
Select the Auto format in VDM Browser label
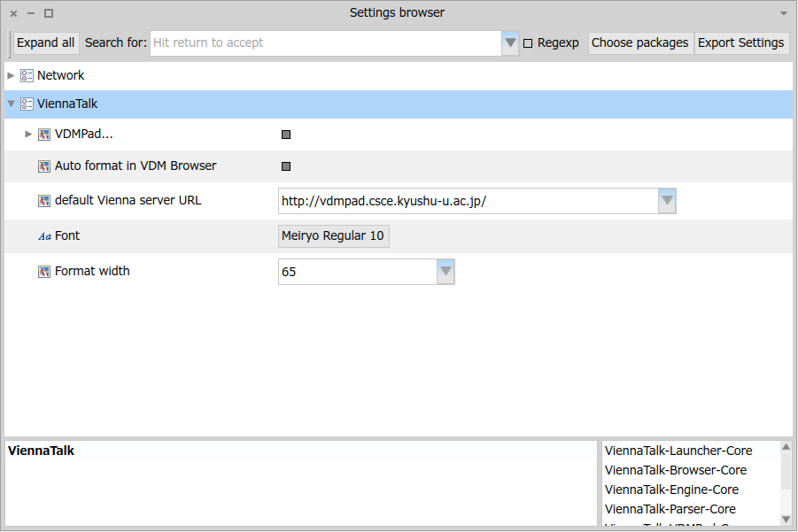coord(136,166)
